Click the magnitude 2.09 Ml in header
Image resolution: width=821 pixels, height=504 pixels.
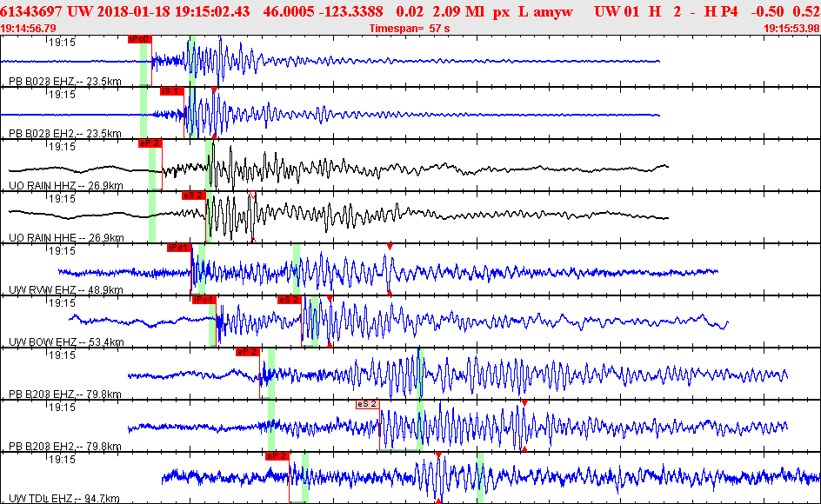459,11
